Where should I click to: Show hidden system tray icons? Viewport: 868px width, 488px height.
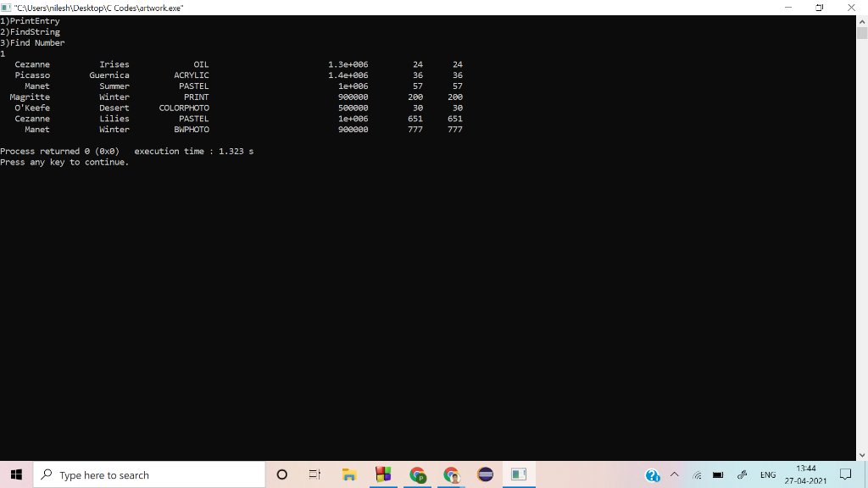pos(674,474)
